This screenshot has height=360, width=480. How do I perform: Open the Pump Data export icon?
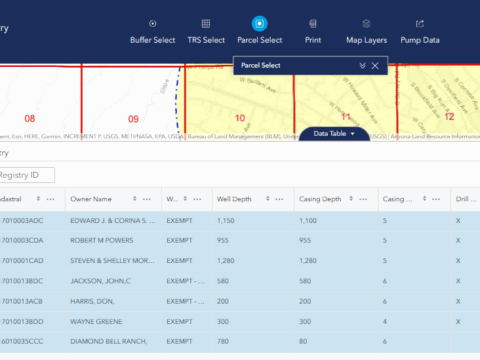[x=420, y=24]
